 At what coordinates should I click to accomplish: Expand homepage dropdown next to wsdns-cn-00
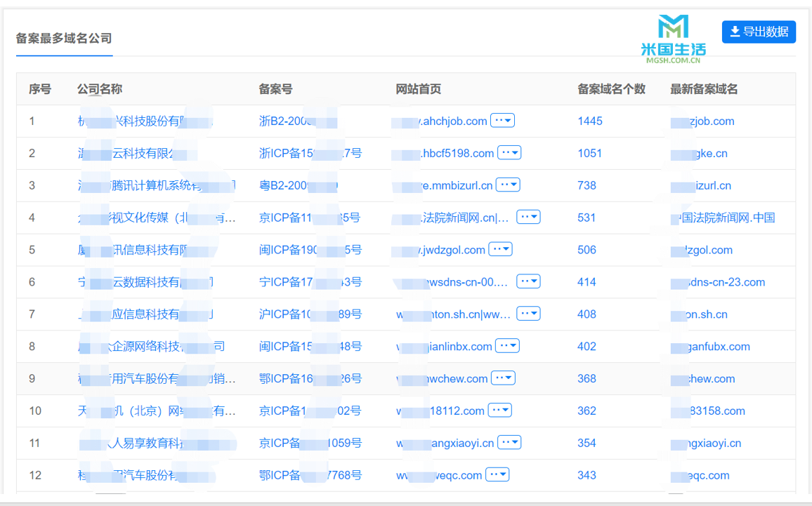528,281
